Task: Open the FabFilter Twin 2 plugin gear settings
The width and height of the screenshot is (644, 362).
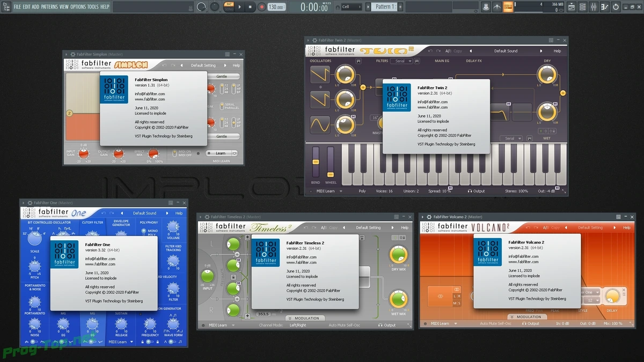Action: tap(314, 40)
